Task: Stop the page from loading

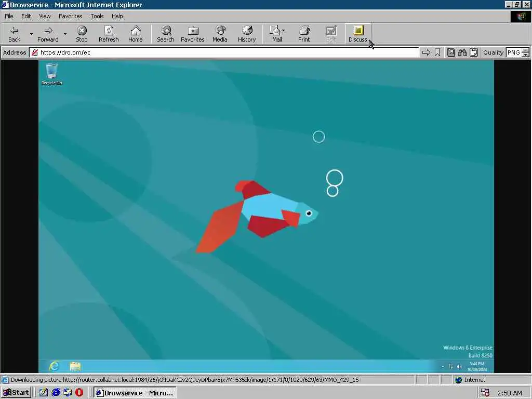Action: click(82, 34)
